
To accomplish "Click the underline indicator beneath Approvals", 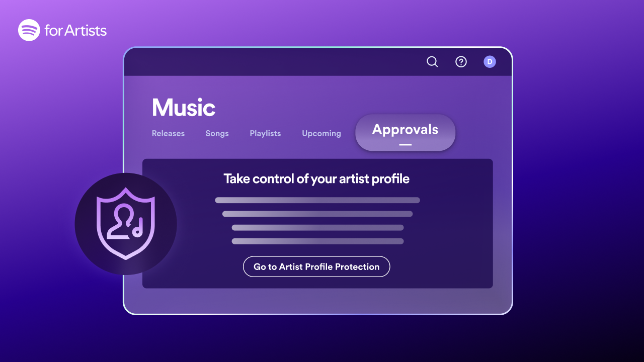I will click(405, 144).
